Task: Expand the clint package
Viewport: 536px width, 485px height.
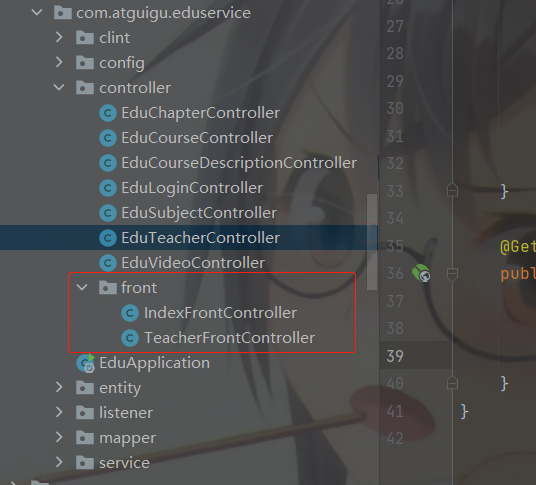Action: coord(59,37)
